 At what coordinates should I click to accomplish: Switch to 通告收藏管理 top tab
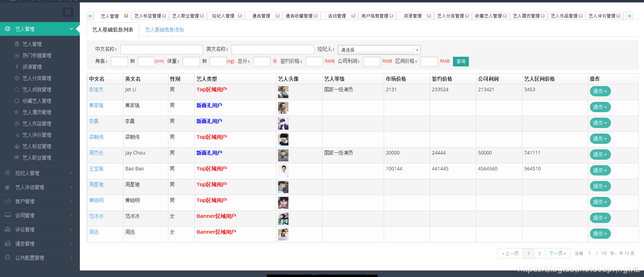point(299,16)
